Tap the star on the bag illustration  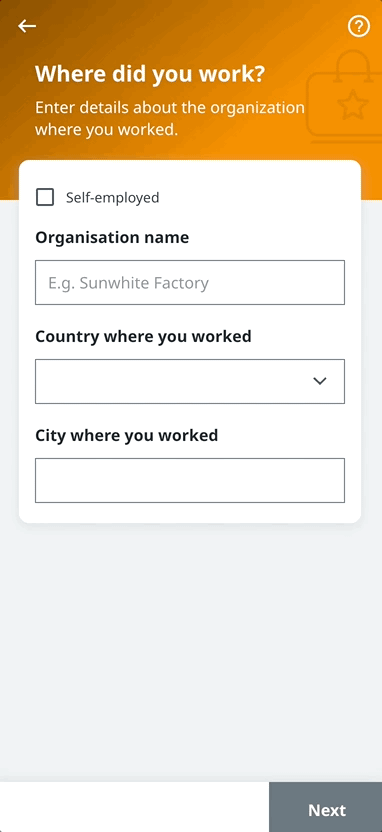pos(353,105)
